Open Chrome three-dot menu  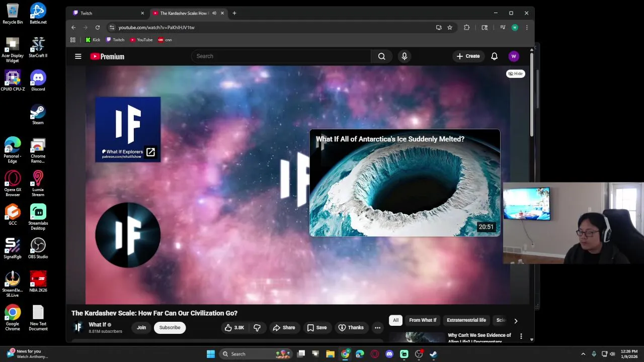[527, 28]
